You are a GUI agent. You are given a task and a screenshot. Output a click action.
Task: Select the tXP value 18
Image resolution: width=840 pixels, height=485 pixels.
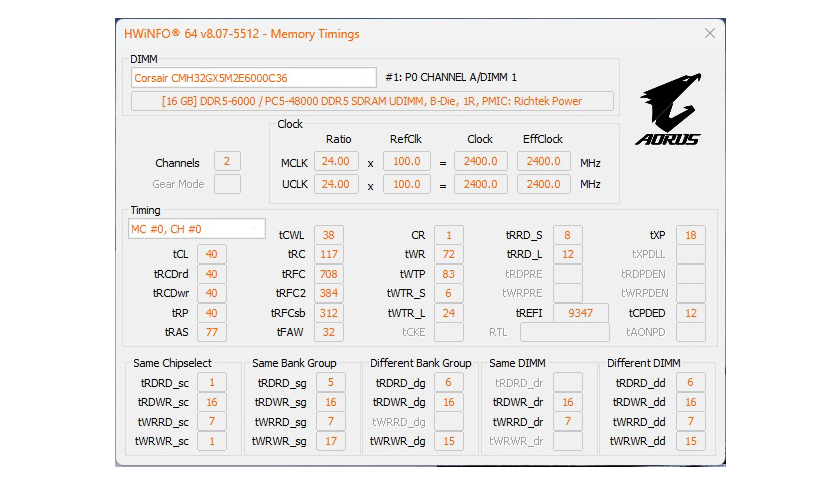[x=690, y=235]
